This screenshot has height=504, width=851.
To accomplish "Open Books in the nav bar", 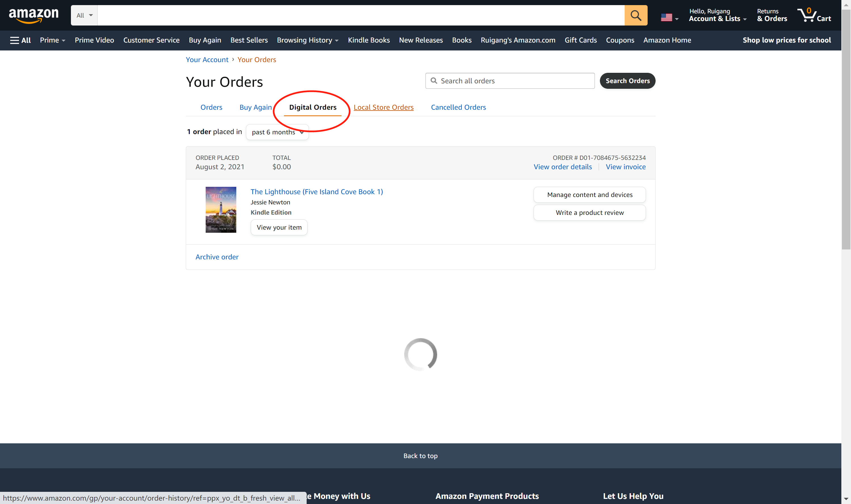I will (x=462, y=41).
